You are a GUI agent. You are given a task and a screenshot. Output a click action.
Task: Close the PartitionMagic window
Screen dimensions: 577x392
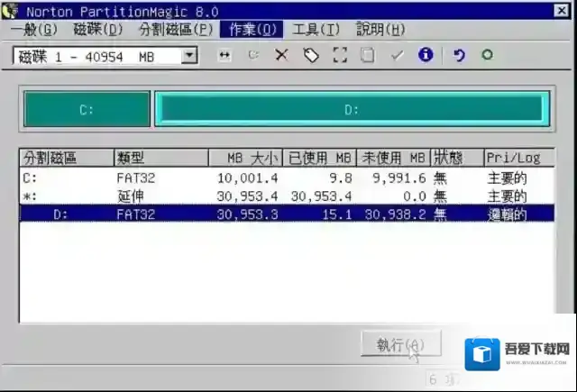(562, 11)
